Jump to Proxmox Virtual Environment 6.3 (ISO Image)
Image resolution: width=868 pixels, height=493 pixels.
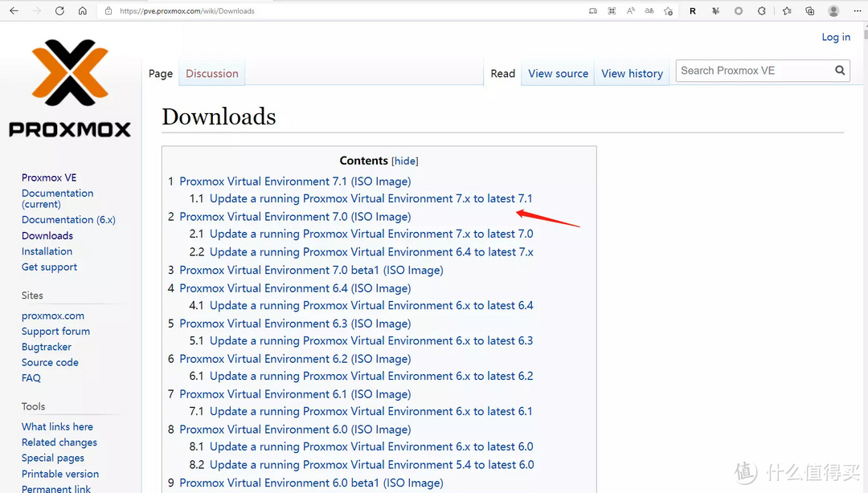(295, 324)
